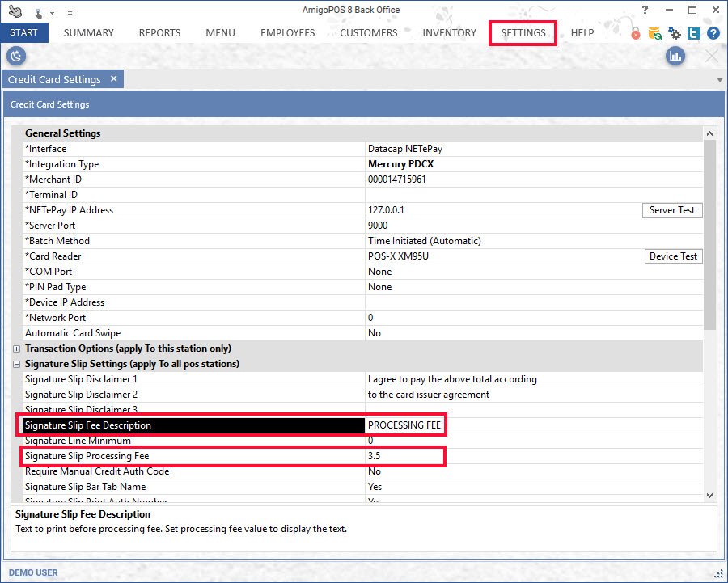Click the blue help circle icon
This screenshot has width=728, height=583.
(x=713, y=34)
